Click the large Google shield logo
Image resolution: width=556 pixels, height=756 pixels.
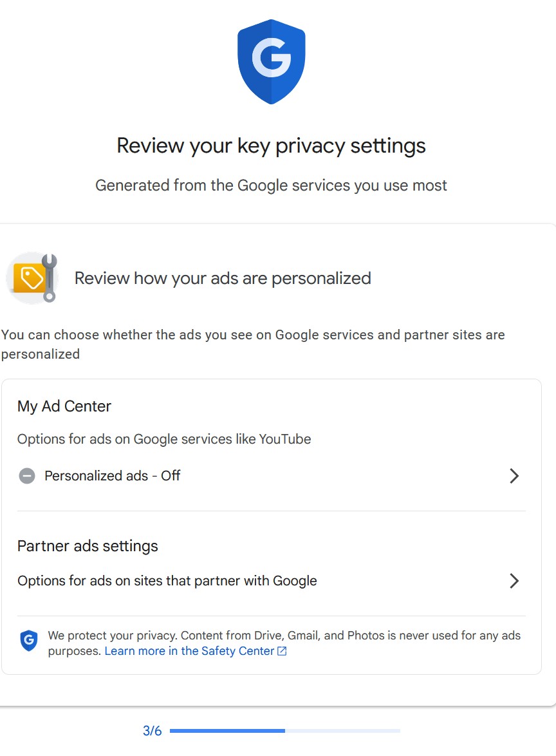271,62
